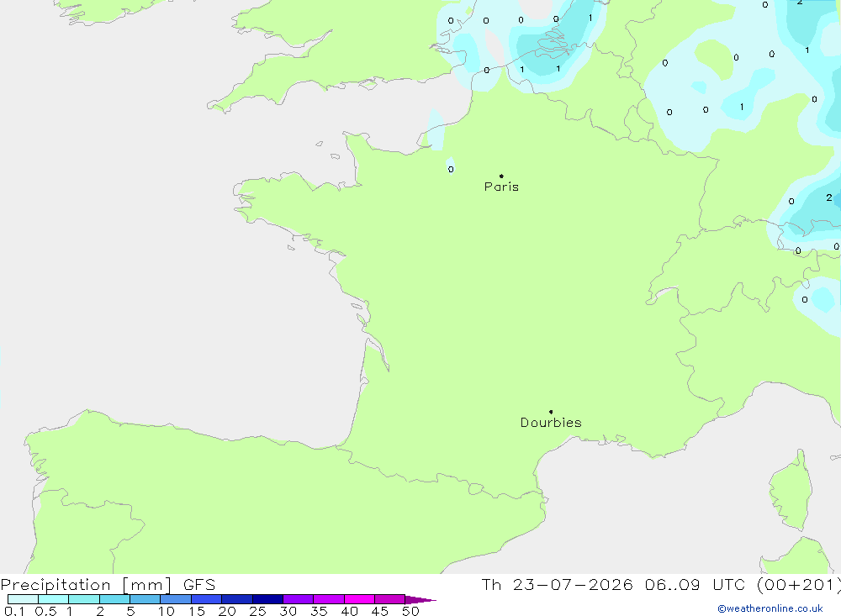Click the '0.5' legend scale label
841x616 pixels.
tap(45, 611)
